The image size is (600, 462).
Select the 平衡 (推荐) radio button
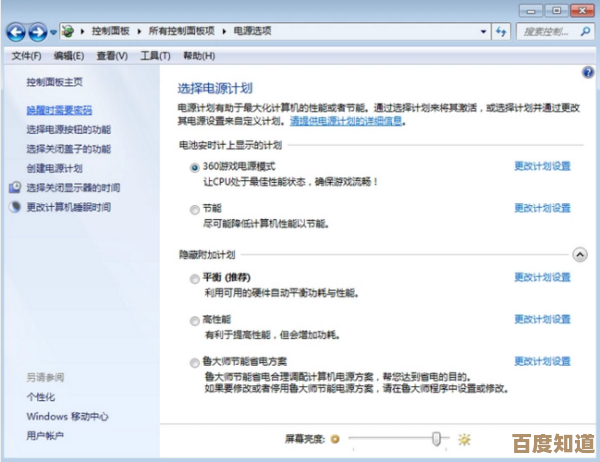coord(195,279)
